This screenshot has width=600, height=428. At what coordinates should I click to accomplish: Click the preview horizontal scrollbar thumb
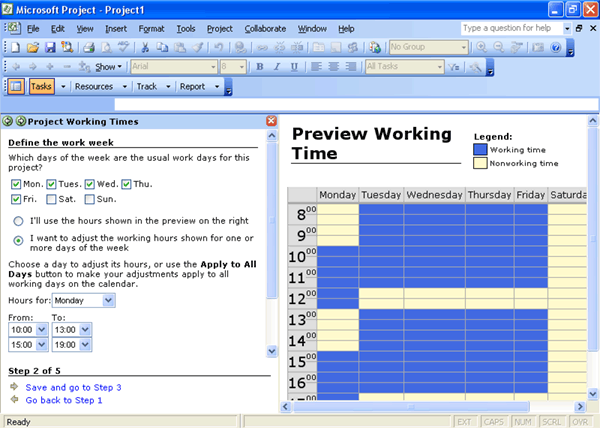click(x=411, y=407)
